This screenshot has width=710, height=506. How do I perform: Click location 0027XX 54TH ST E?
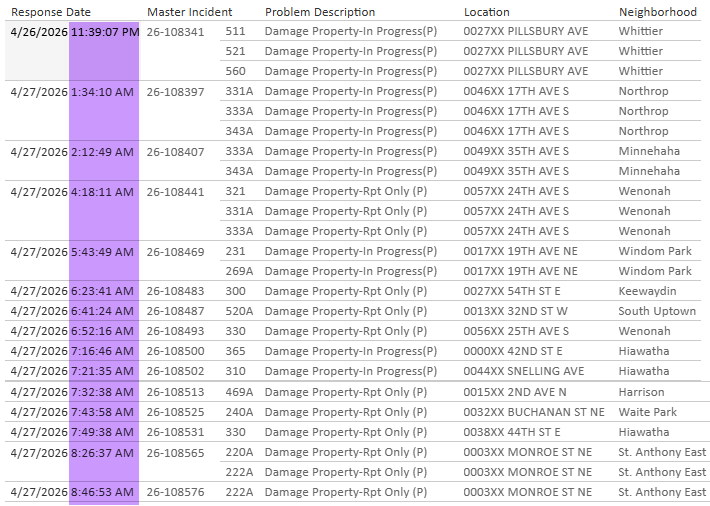[x=512, y=291]
